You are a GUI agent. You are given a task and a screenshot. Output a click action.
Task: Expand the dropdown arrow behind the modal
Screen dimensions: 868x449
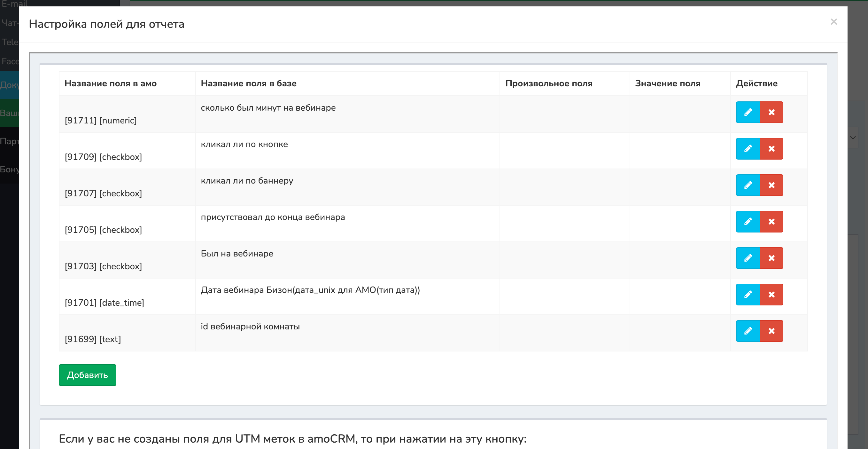pos(853,137)
